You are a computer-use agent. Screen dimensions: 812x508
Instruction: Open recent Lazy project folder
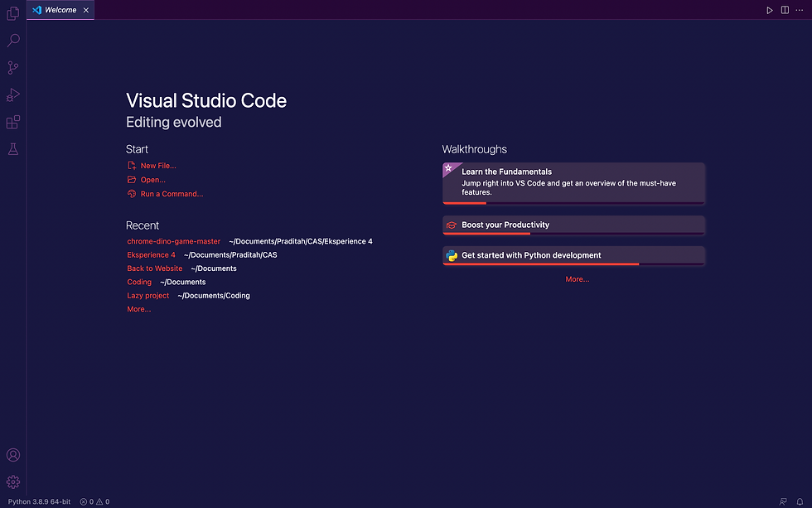148,295
